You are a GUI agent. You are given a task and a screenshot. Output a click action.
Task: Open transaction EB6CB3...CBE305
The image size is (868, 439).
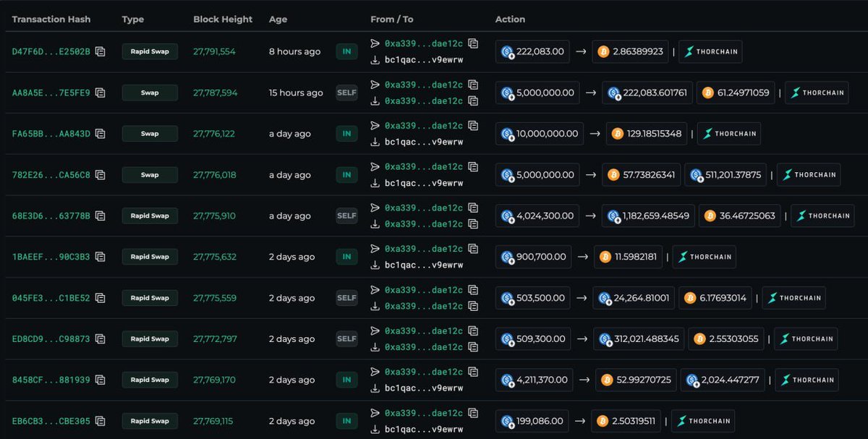tap(51, 421)
